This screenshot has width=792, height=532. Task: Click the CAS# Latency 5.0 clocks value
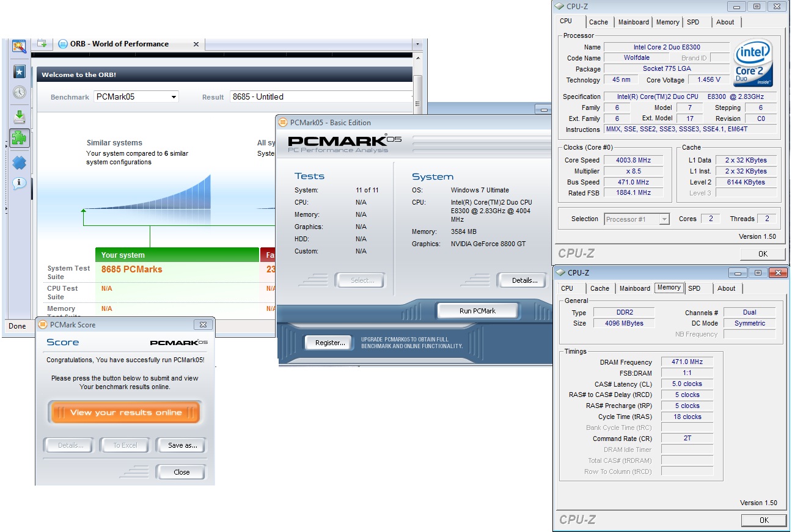687,384
